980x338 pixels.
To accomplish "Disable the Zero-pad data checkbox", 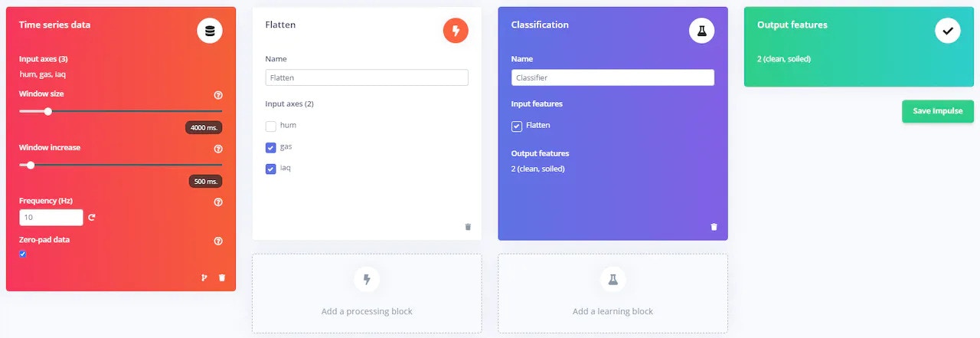I will [22, 254].
